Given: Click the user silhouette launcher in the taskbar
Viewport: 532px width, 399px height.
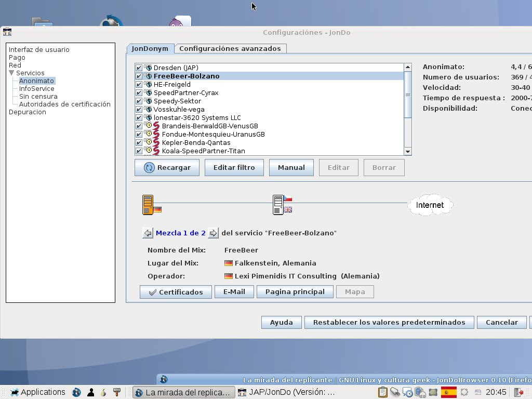Looking at the screenshot, I should [90, 392].
